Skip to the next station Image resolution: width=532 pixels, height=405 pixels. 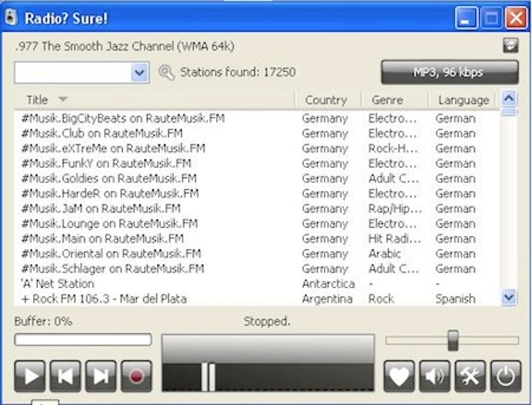tap(100, 376)
